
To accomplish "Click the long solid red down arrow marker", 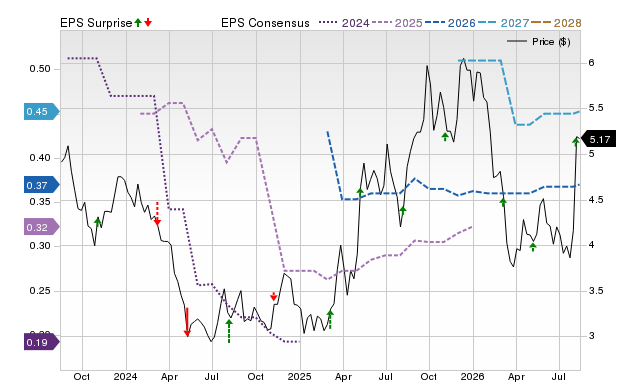I will [x=187, y=322].
